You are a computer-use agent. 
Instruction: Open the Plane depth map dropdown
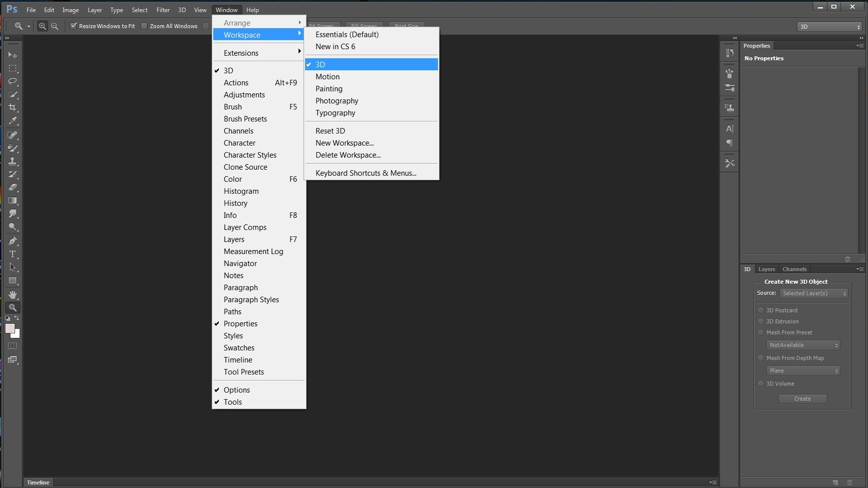[x=803, y=371]
